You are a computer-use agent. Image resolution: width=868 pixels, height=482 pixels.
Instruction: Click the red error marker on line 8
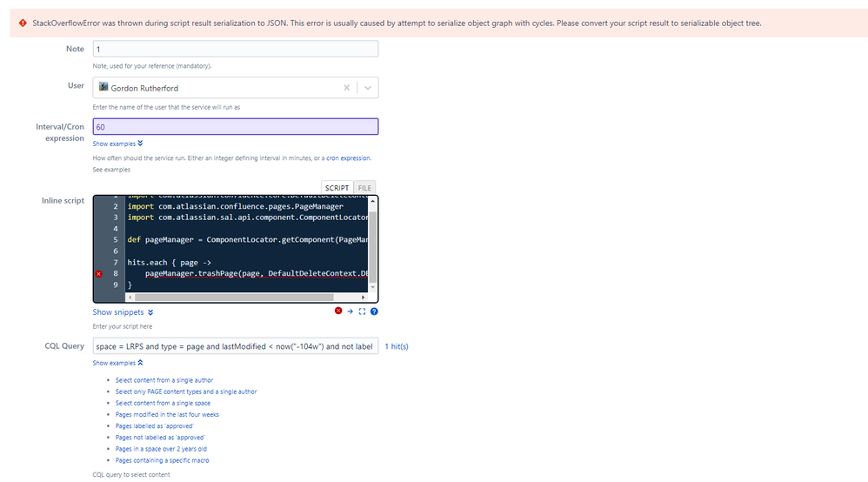tap(98, 274)
